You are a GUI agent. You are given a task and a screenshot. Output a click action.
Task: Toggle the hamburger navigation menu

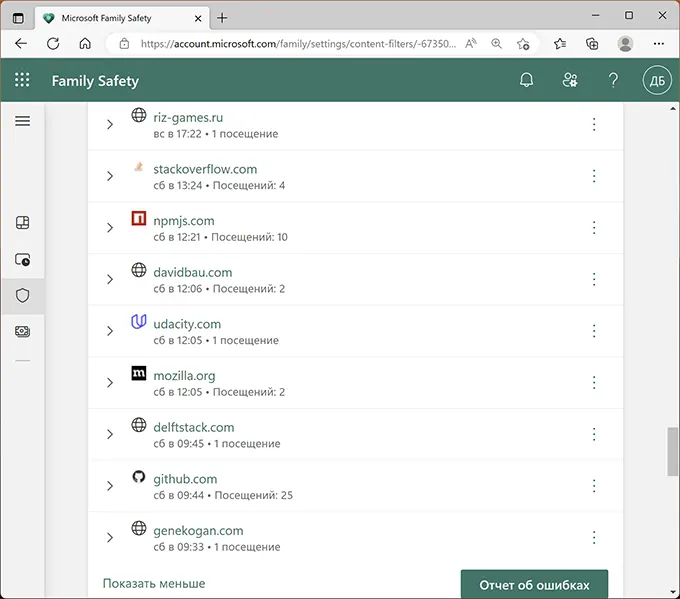click(23, 121)
